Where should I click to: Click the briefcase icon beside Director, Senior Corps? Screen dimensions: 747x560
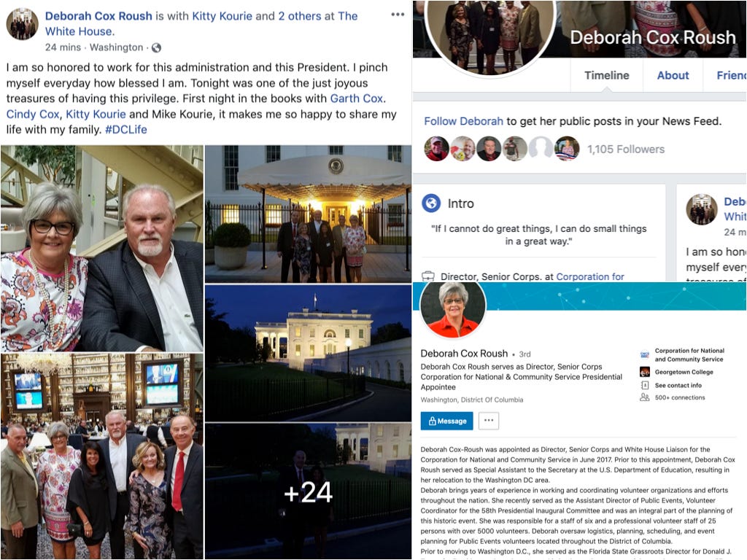(x=427, y=276)
